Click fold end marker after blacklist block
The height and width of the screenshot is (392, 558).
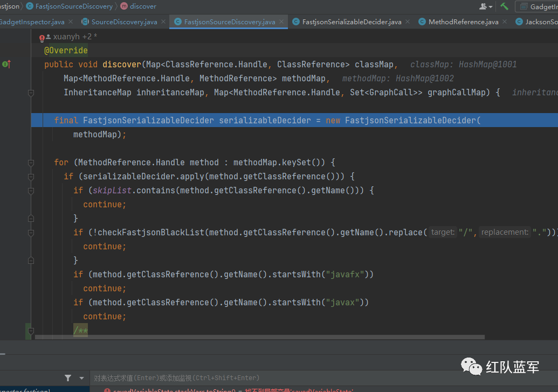(x=31, y=260)
